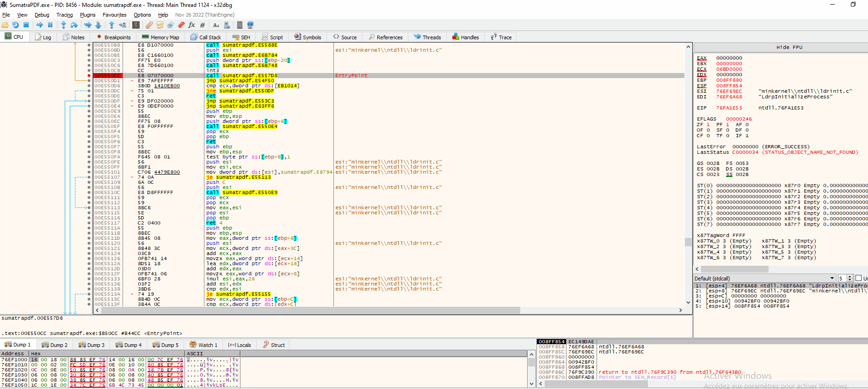
Task: Click the Hide FPU button
Action: (789, 47)
